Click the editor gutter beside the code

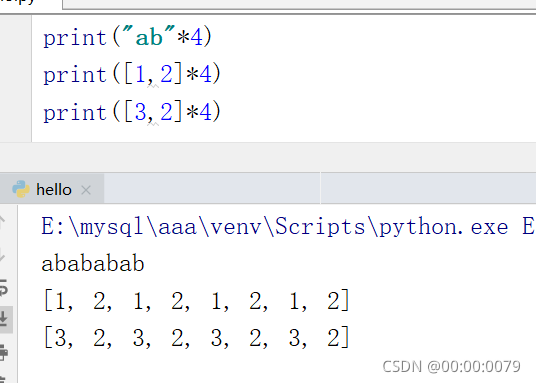click(x=15, y=78)
